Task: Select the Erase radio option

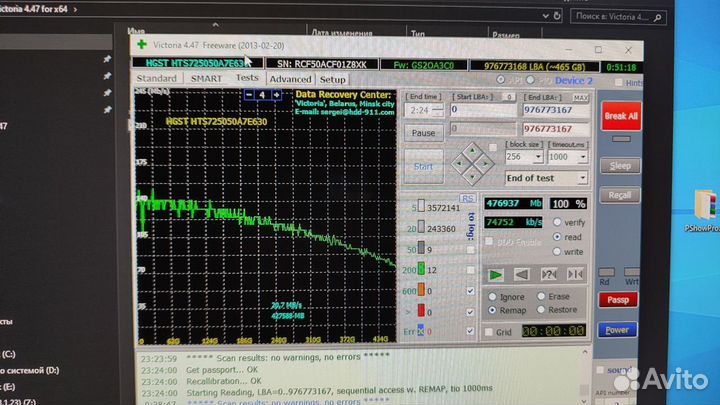Action: 542,296
